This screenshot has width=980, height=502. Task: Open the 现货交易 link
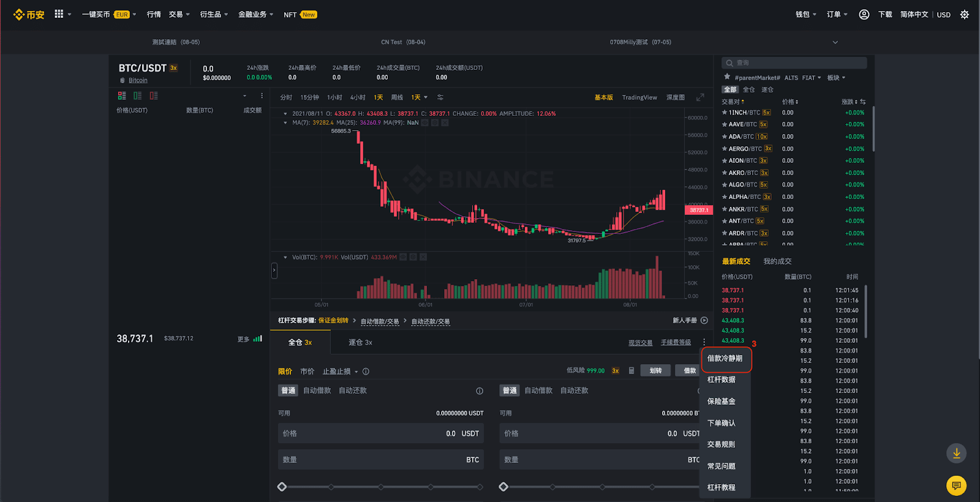(x=640, y=342)
